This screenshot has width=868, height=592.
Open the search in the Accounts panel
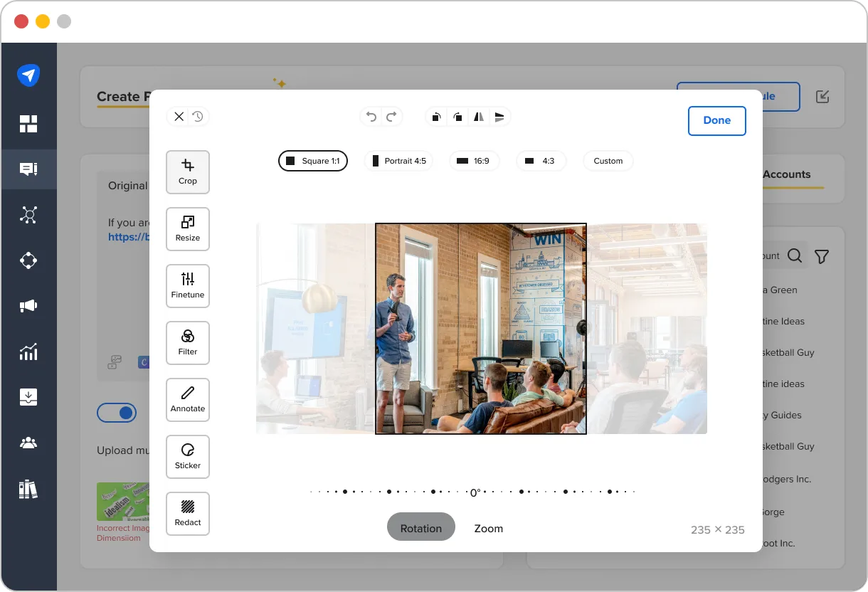(795, 255)
